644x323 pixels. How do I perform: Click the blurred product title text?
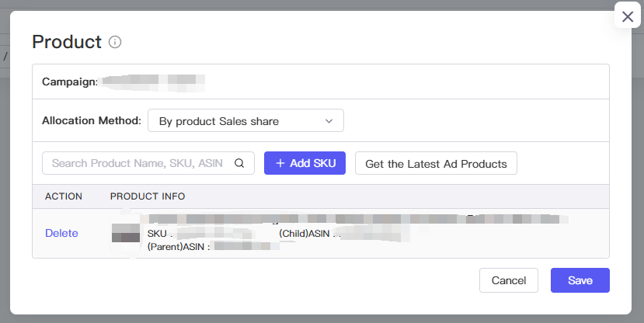tap(356, 219)
